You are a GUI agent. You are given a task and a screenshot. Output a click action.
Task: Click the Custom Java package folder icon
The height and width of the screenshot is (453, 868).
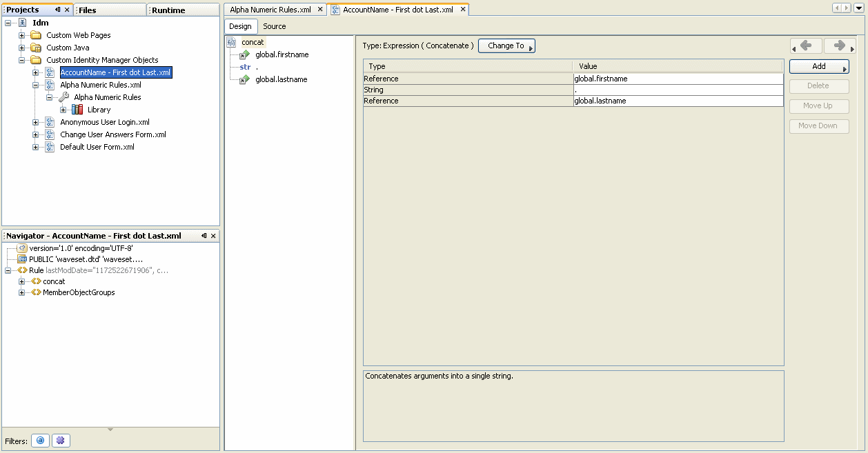click(x=36, y=48)
